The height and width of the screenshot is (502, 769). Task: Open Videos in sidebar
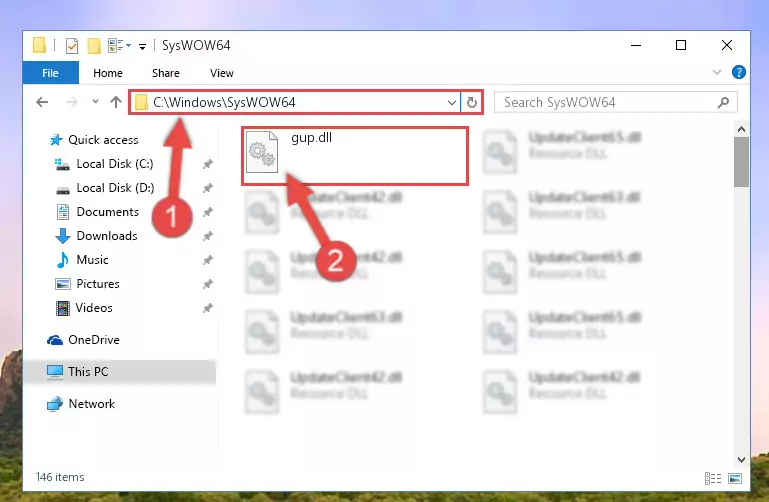point(94,308)
